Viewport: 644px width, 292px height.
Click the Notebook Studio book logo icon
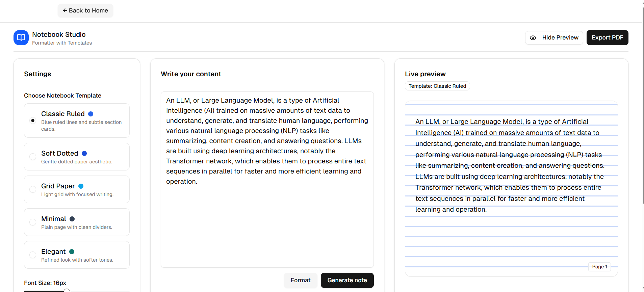tap(21, 37)
